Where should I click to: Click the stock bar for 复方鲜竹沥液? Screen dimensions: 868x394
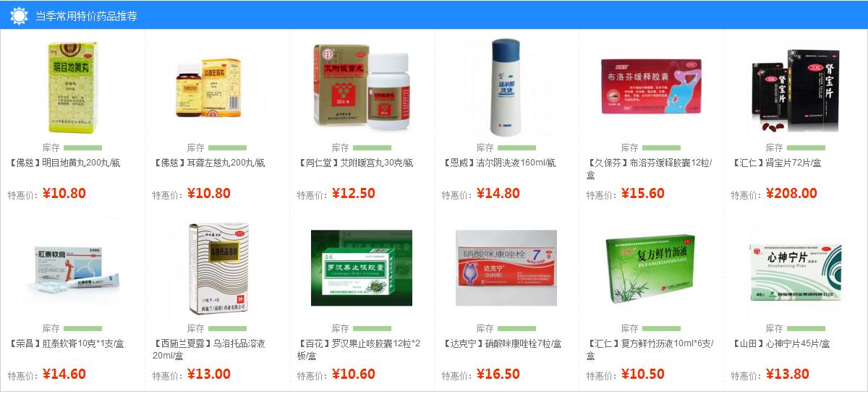pyautogui.click(x=661, y=328)
